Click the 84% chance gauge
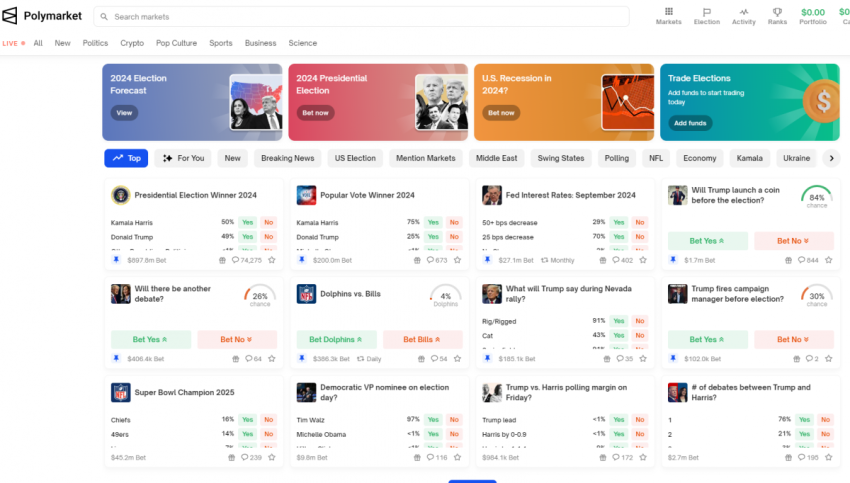Screen dimensions: 850x483 (816, 197)
